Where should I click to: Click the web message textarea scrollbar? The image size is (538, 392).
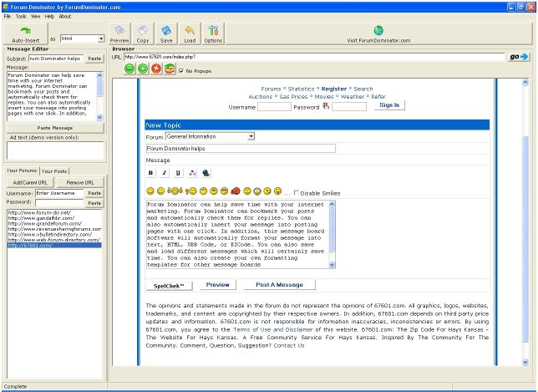coord(332,234)
